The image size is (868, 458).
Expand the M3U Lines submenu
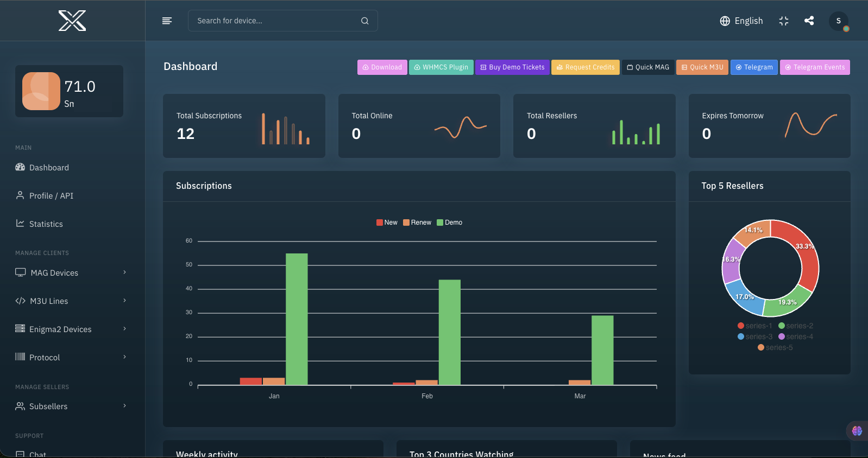(x=71, y=301)
